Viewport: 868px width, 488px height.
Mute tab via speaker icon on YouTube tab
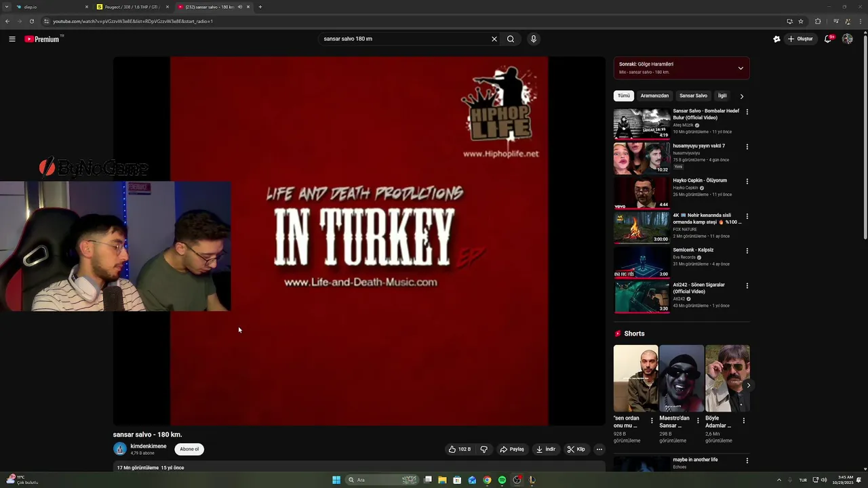[x=240, y=7]
